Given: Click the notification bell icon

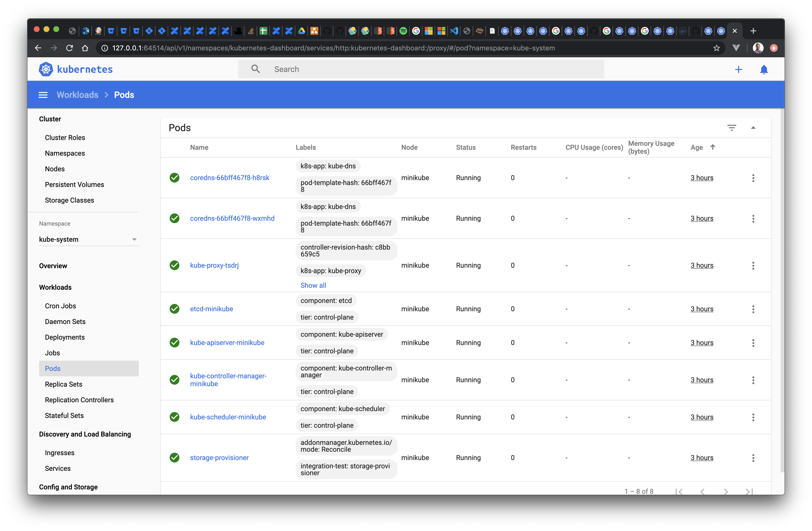Looking at the screenshot, I should (763, 69).
